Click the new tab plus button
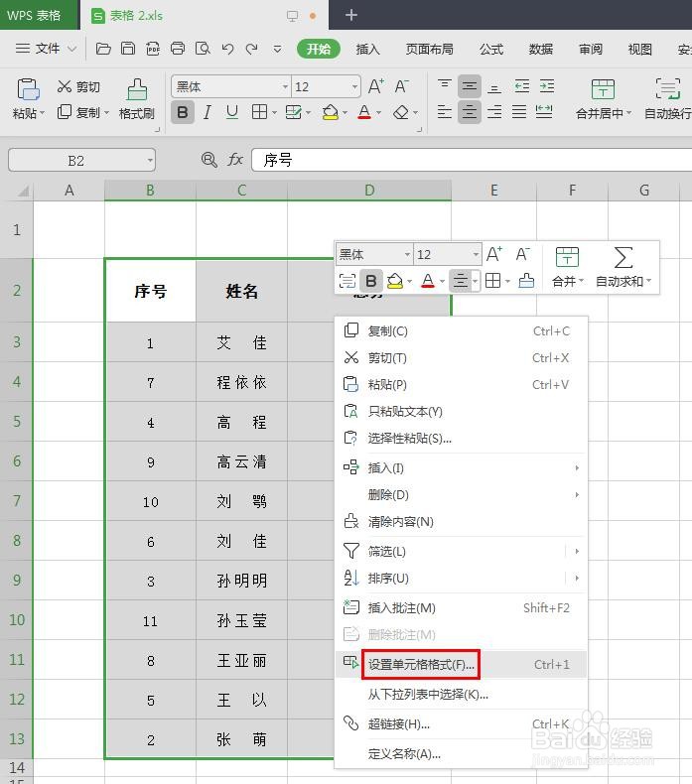 (351, 15)
